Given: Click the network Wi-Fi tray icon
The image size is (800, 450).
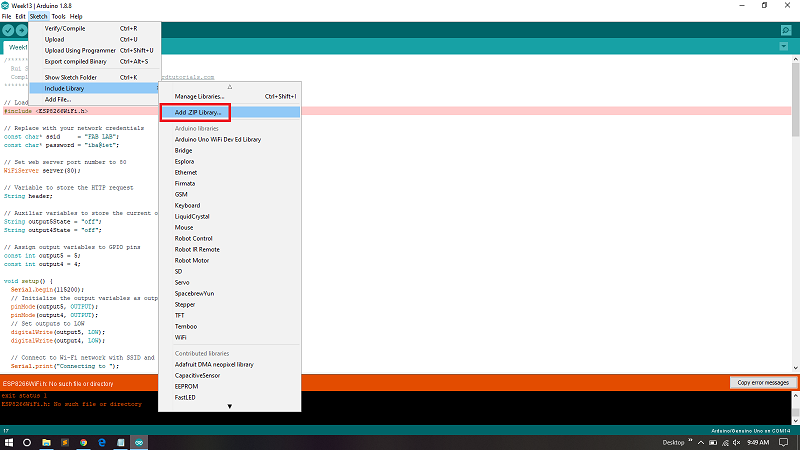Looking at the screenshot, I should tap(725, 442).
